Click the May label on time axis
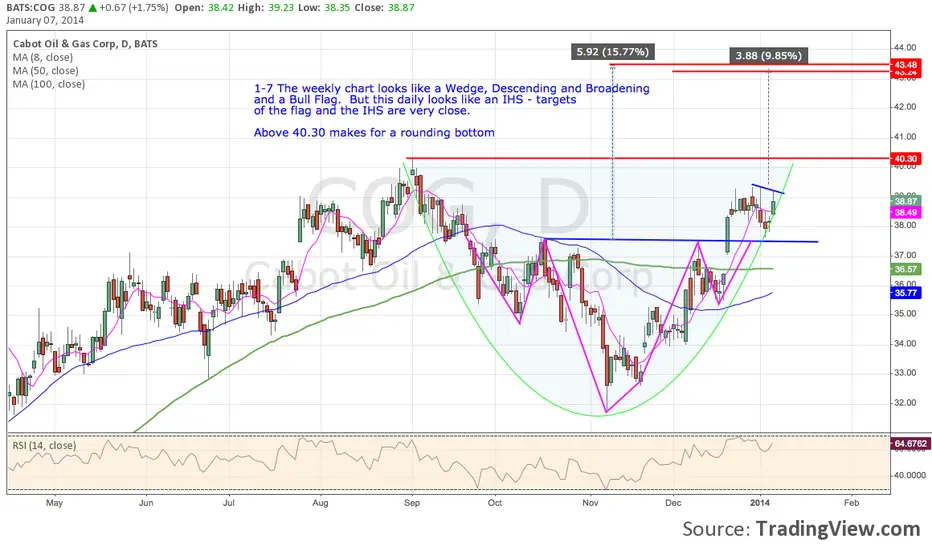 [54, 503]
